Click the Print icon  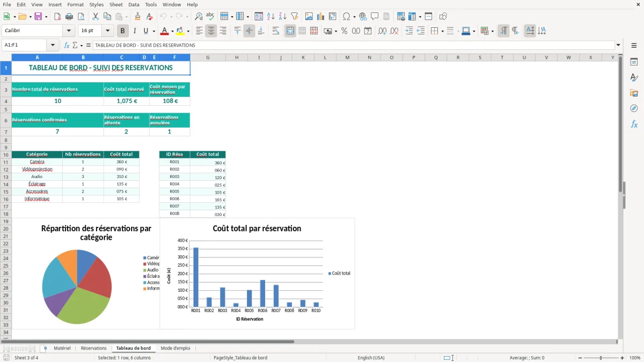pyautogui.click(x=69, y=17)
